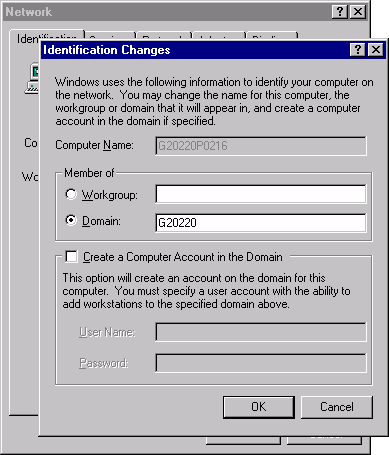This screenshot has width=389, height=455.
Task: Click the grayed Network window title bar
Action: (167, 12)
